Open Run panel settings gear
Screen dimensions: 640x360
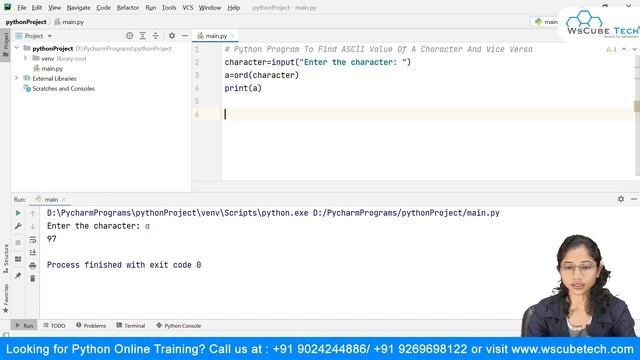click(x=621, y=199)
